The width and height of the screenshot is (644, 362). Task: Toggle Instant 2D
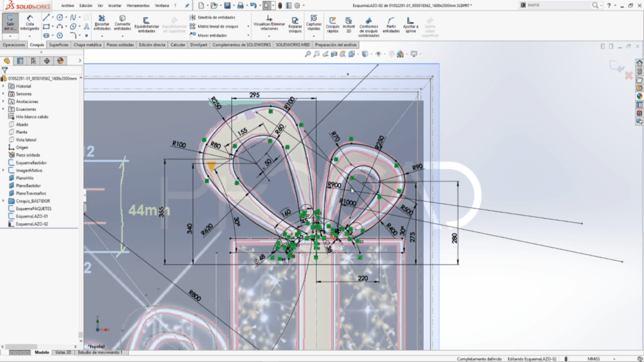coord(348,25)
